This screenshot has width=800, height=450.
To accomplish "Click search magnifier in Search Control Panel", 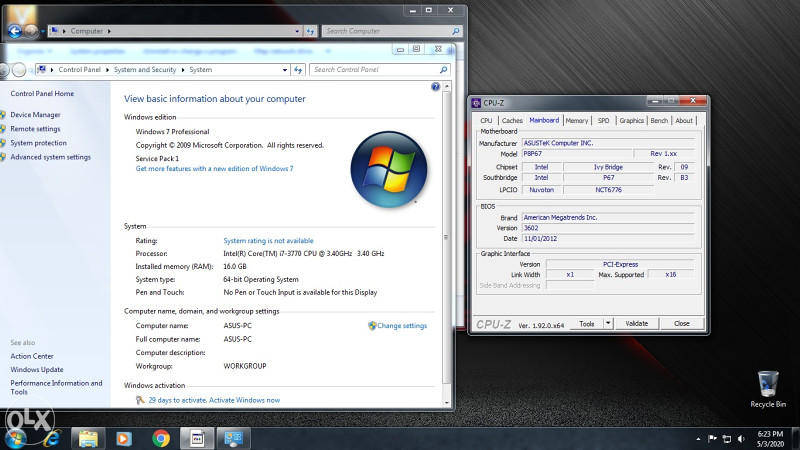I will (443, 70).
